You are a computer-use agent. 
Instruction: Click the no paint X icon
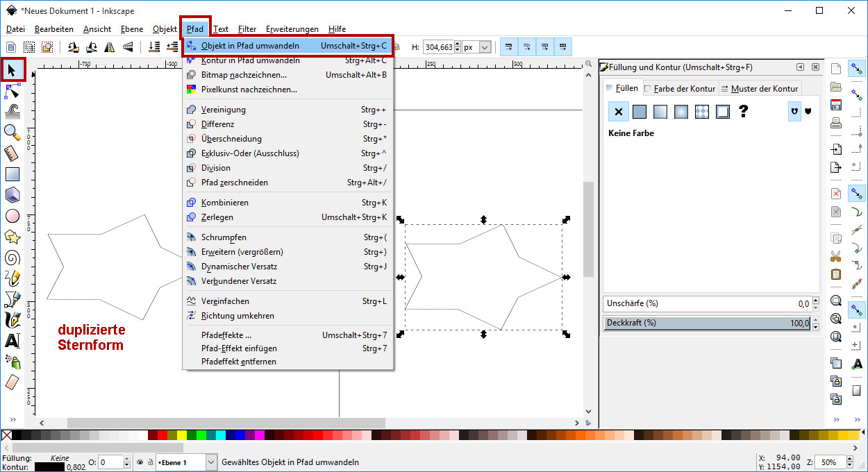pyautogui.click(x=618, y=112)
